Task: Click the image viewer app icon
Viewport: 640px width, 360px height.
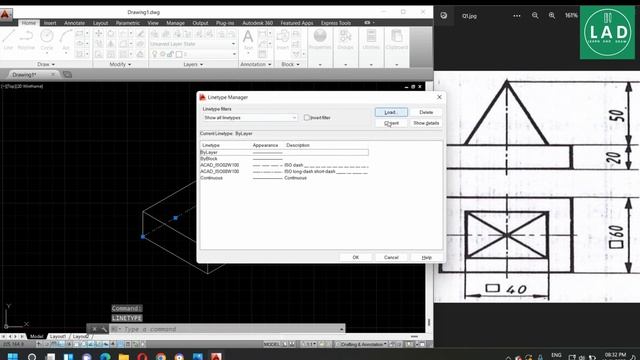Action: [x=444, y=16]
